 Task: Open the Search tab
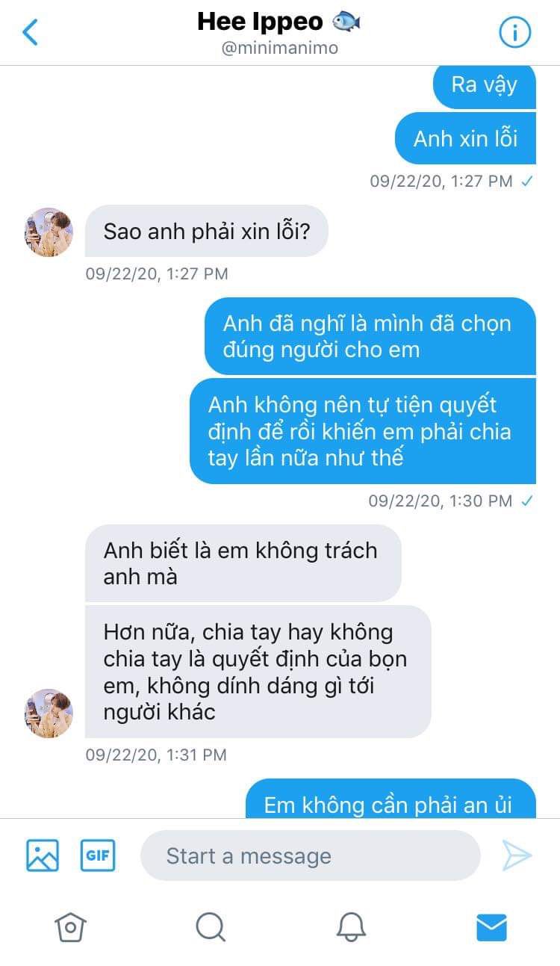pos(211,927)
